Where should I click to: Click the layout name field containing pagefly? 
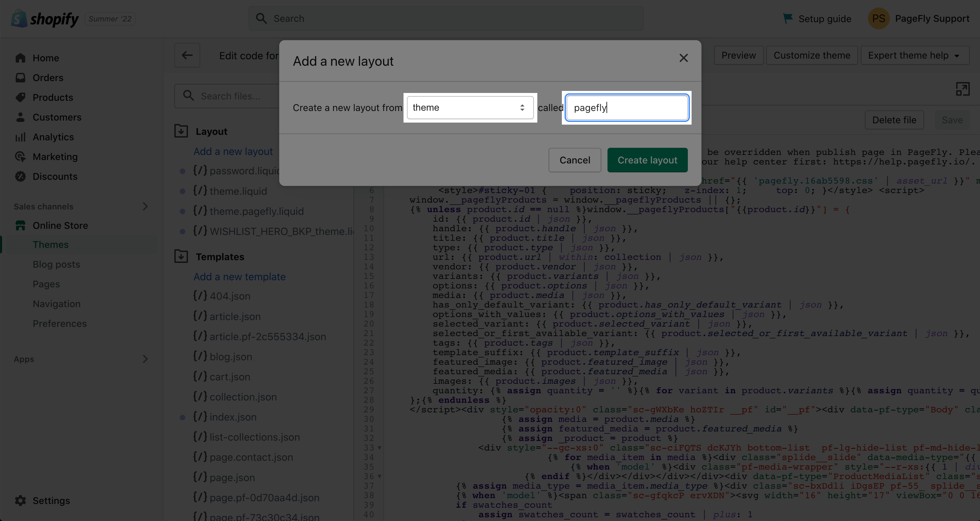click(627, 108)
